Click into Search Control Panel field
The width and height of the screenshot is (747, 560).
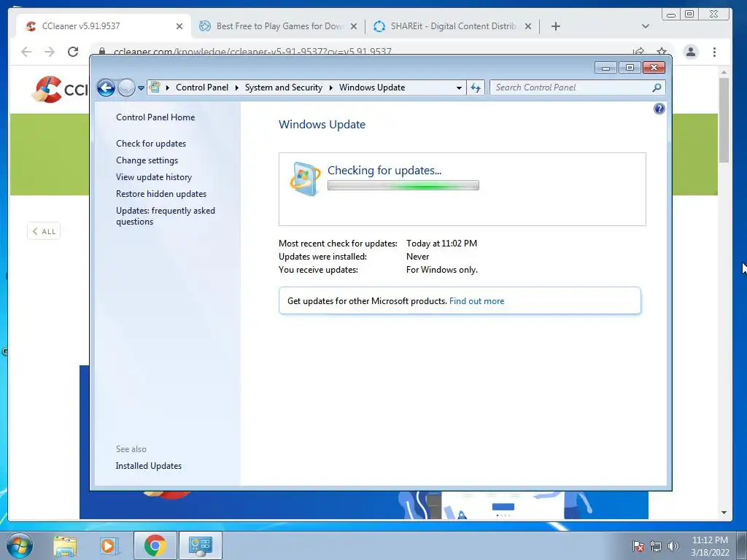pyautogui.click(x=570, y=87)
